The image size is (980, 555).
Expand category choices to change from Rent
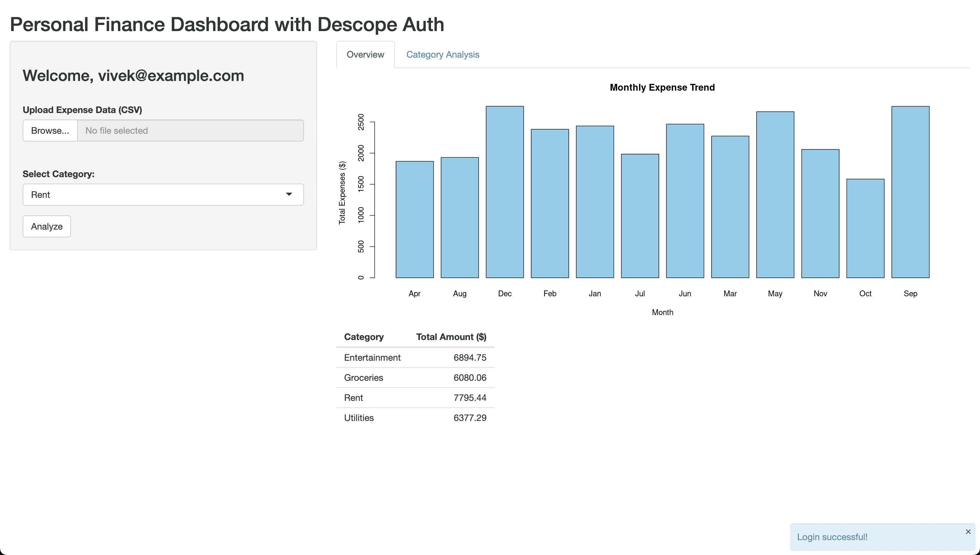tap(163, 194)
